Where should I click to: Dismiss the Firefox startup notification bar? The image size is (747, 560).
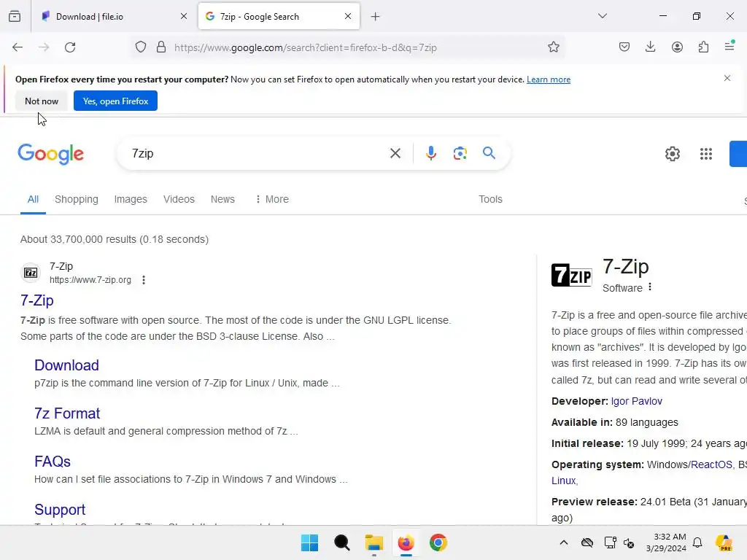click(727, 78)
